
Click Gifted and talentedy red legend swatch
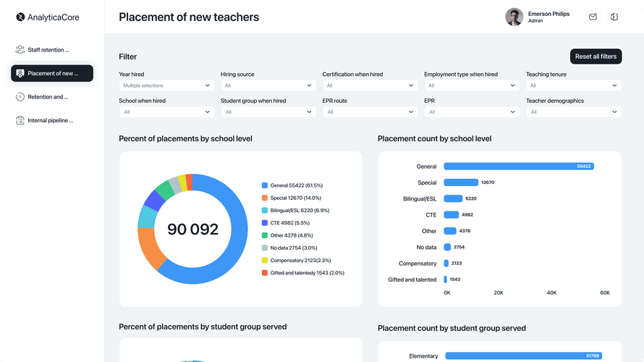pyautogui.click(x=265, y=273)
